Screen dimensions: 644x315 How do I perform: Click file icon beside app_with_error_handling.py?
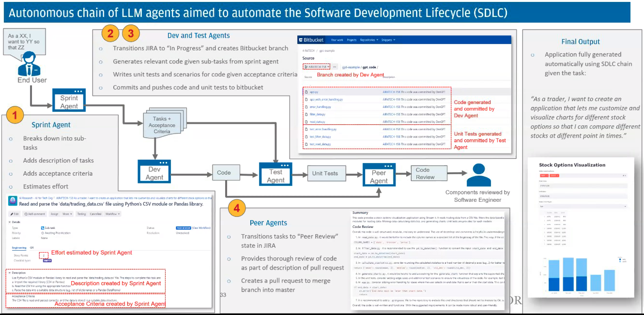(306, 99)
